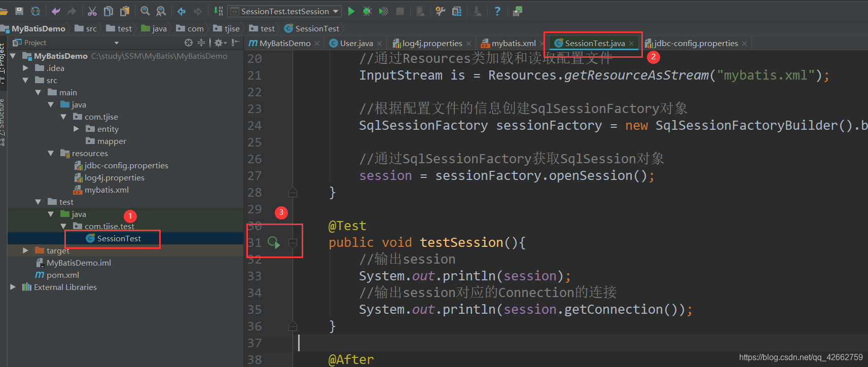868x367 pixels.
Task: Open the Project view mode dropdown
Action: [117, 43]
